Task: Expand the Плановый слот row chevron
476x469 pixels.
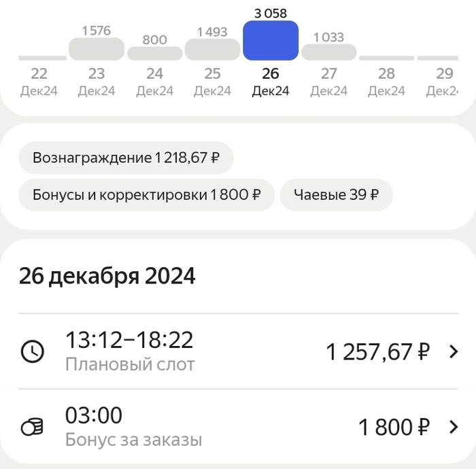Action: click(454, 351)
